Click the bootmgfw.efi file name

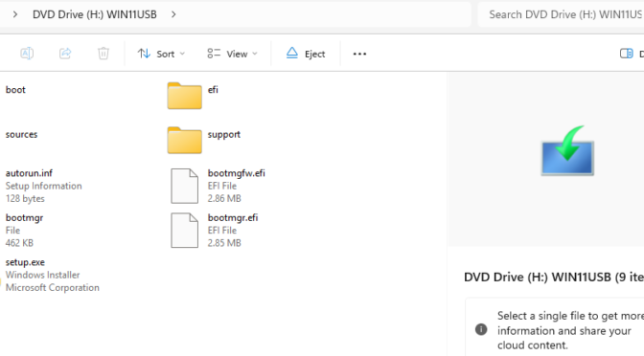236,173
